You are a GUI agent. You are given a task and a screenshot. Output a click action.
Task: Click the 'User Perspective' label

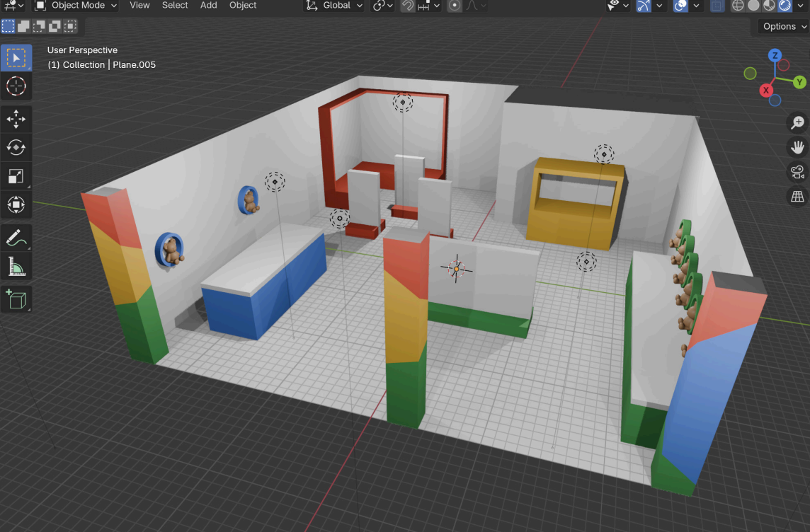(x=83, y=50)
